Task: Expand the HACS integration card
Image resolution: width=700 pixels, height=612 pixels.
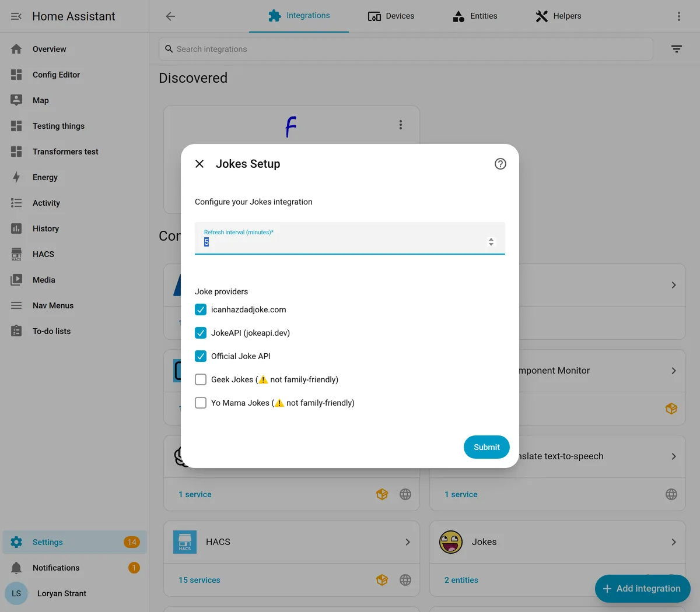Action: tap(408, 542)
